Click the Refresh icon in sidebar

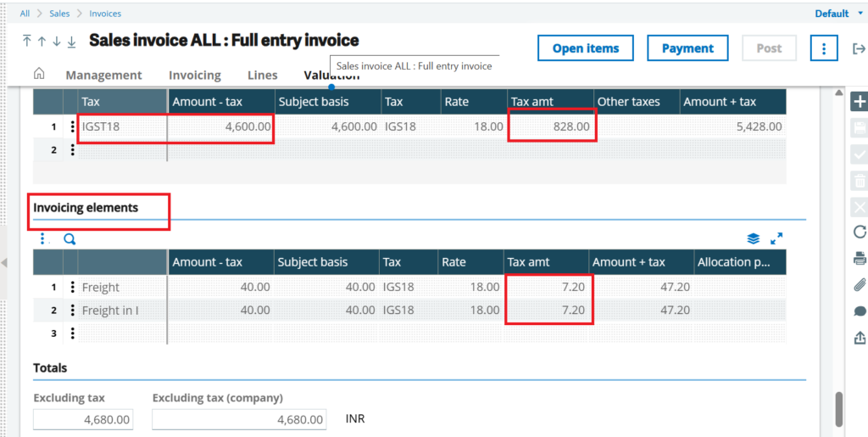pyautogui.click(x=860, y=232)
